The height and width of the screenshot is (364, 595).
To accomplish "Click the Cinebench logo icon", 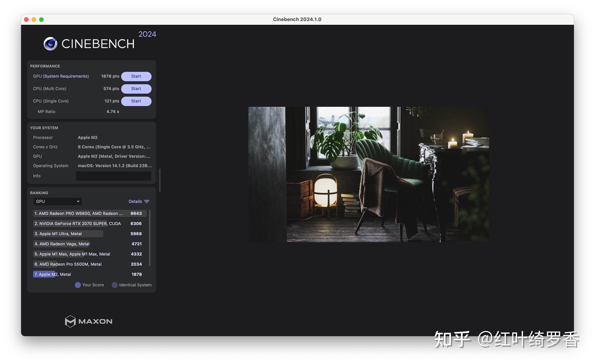I will (x=50, y=44).
